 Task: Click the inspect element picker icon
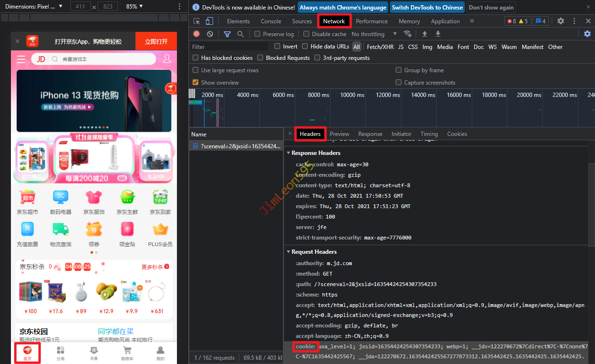[x=196, y=21]
